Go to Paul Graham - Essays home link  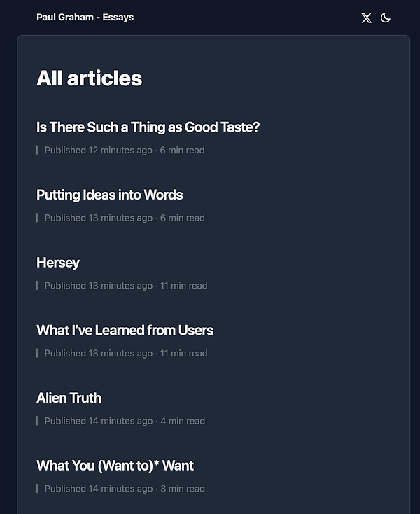pyautogui.click(x=85, y=17)
